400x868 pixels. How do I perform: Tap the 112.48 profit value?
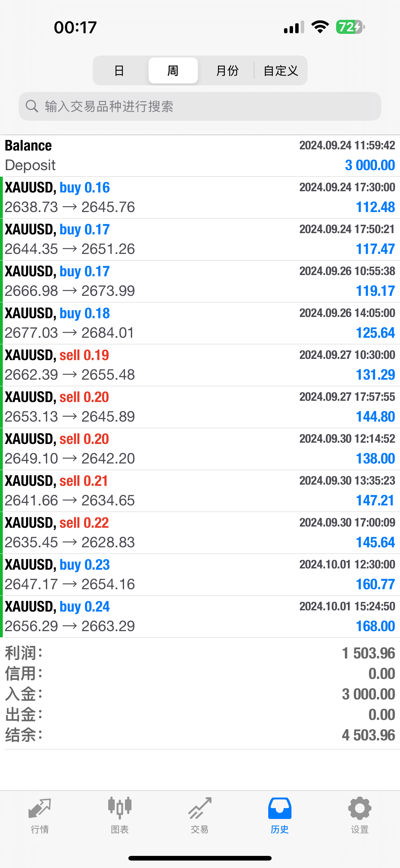[x=376, y=207]
